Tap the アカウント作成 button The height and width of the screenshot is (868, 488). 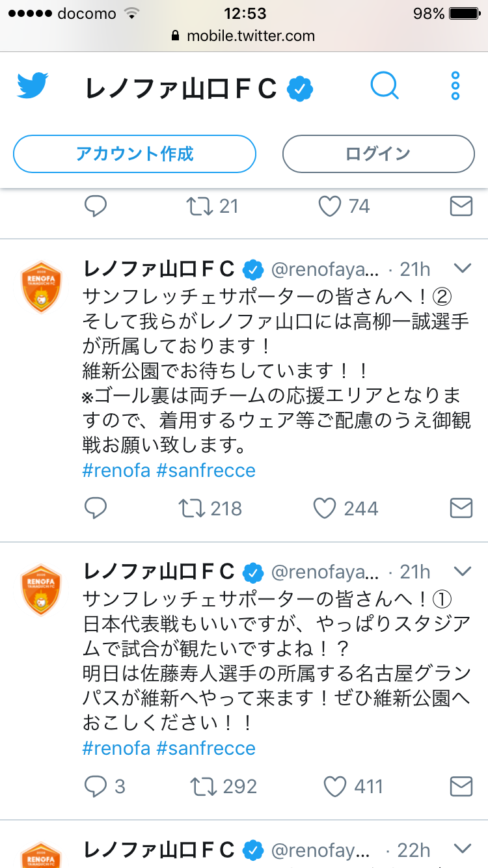coord(135,154)
